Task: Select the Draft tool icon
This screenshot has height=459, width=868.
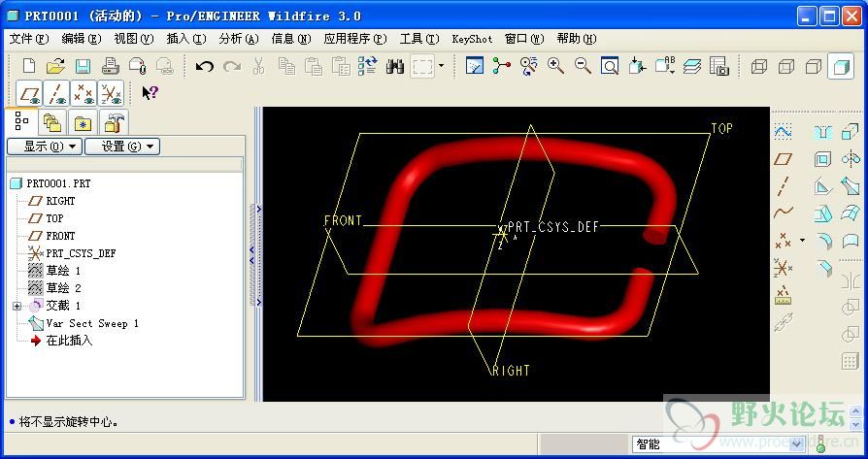Action: pos(823,213)
